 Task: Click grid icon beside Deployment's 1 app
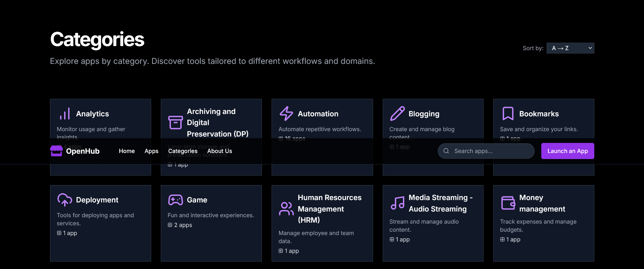tap(59, 233)
